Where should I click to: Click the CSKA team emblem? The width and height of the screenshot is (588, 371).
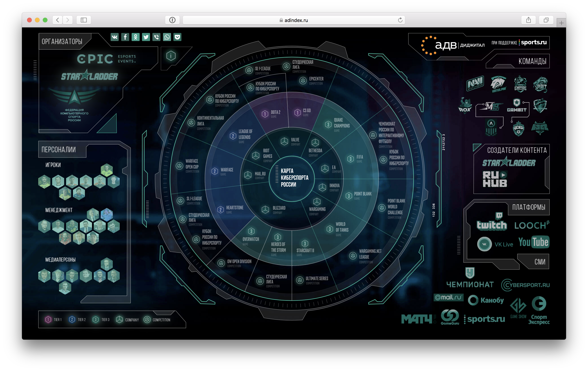(x=518, y=128)
